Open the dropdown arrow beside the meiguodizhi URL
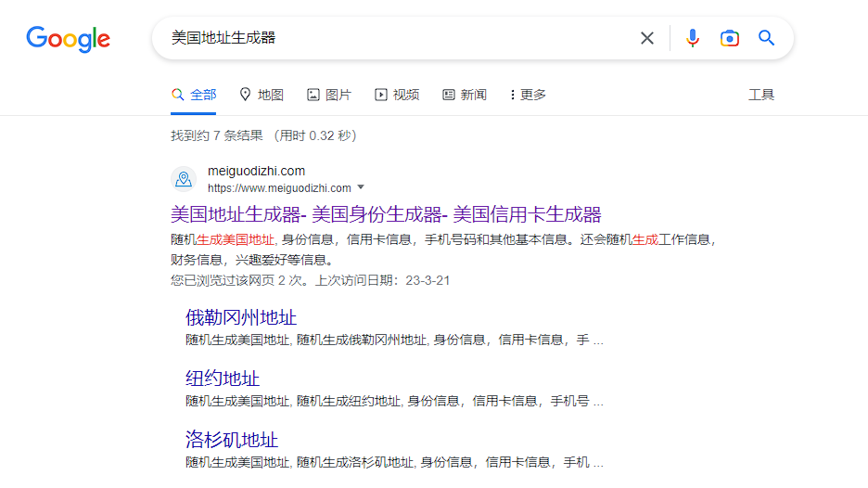This screenshot has width=868, height=488. click(x=361, y=187)
